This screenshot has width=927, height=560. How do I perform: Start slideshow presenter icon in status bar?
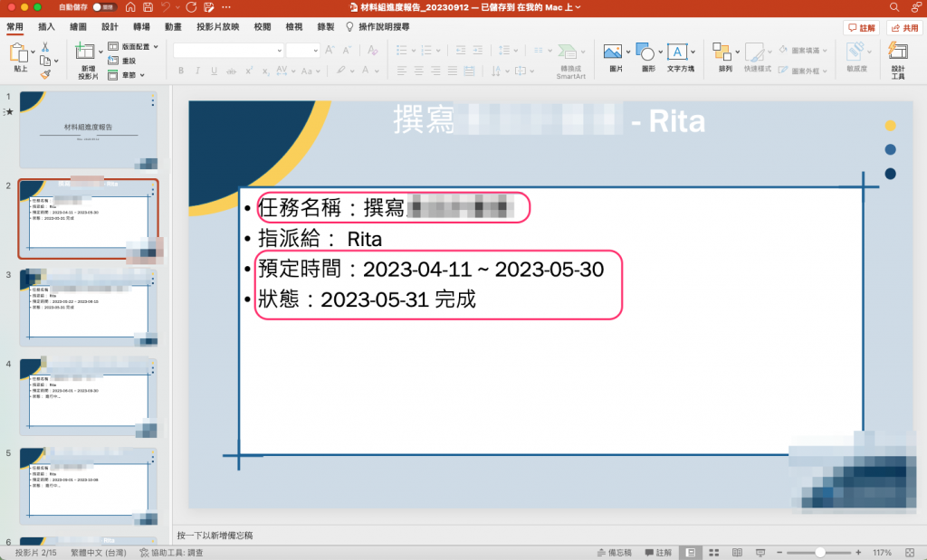click(760, 553)
